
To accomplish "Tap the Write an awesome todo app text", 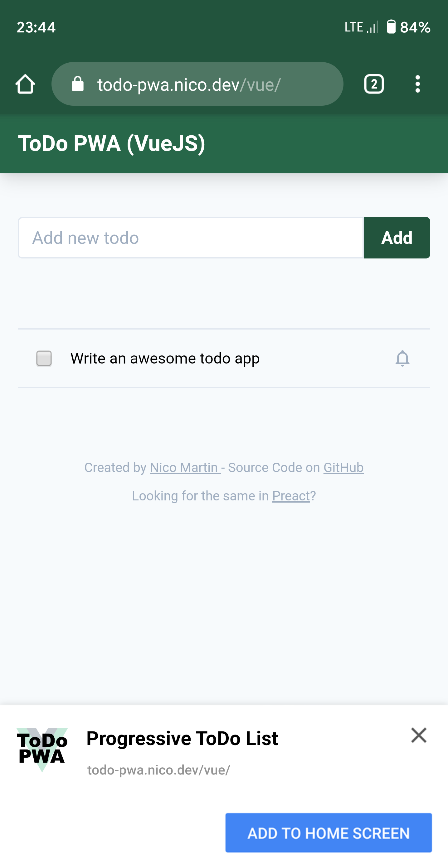I will [165, 359].
